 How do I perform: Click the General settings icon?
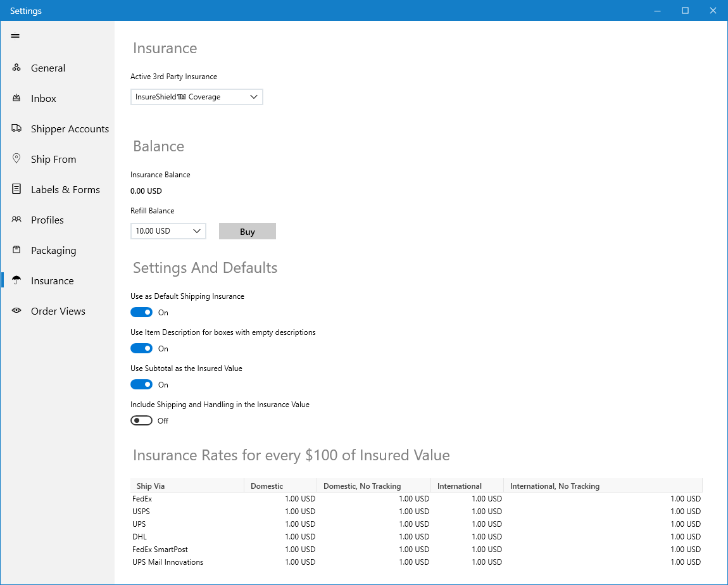(16, 68)
